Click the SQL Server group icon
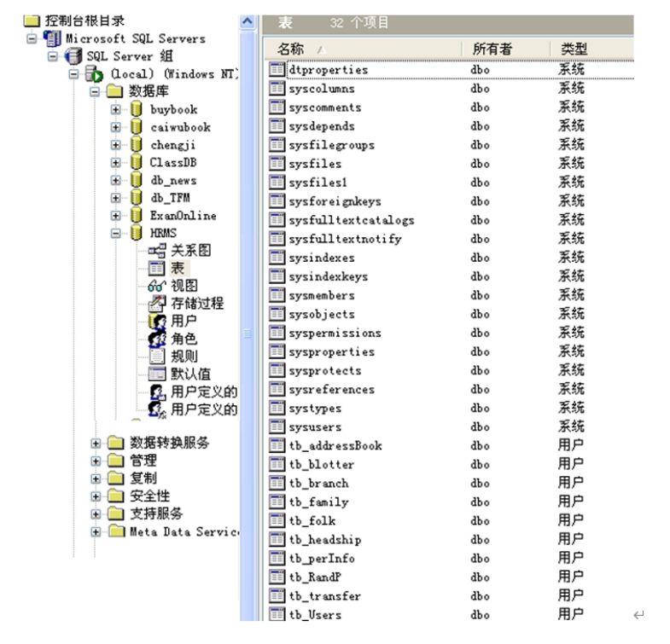Viewport: 670px width, 644px height. (x=73, y=56)
